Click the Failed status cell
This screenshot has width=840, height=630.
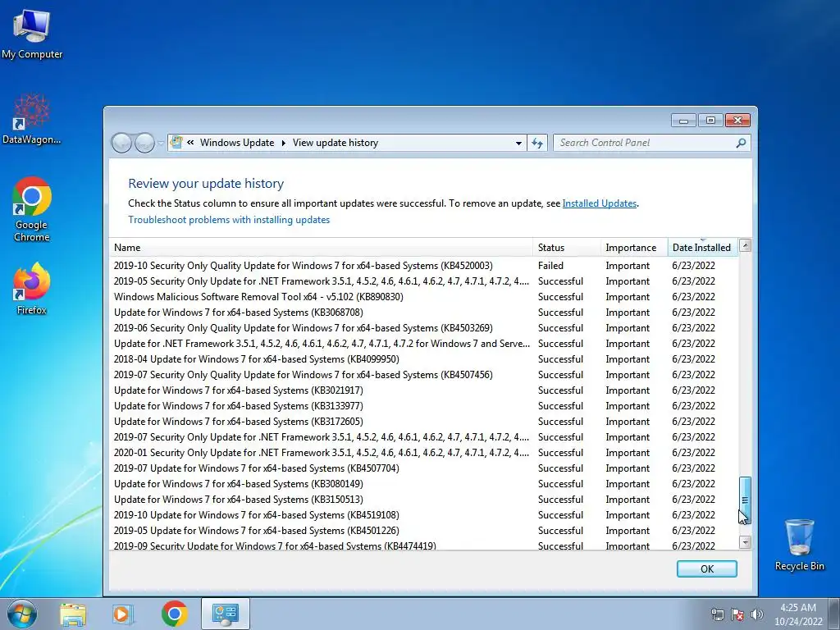point(550,266)
